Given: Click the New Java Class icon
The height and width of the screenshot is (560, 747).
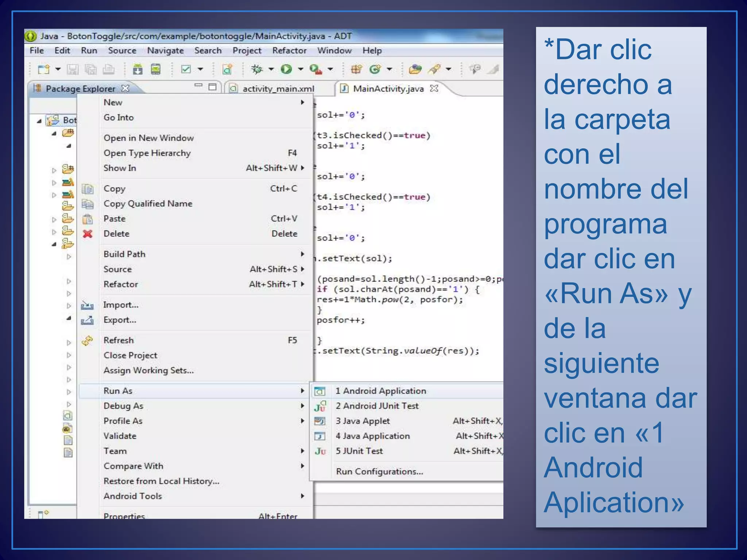Looking at the screenshot, I should 375,69.
